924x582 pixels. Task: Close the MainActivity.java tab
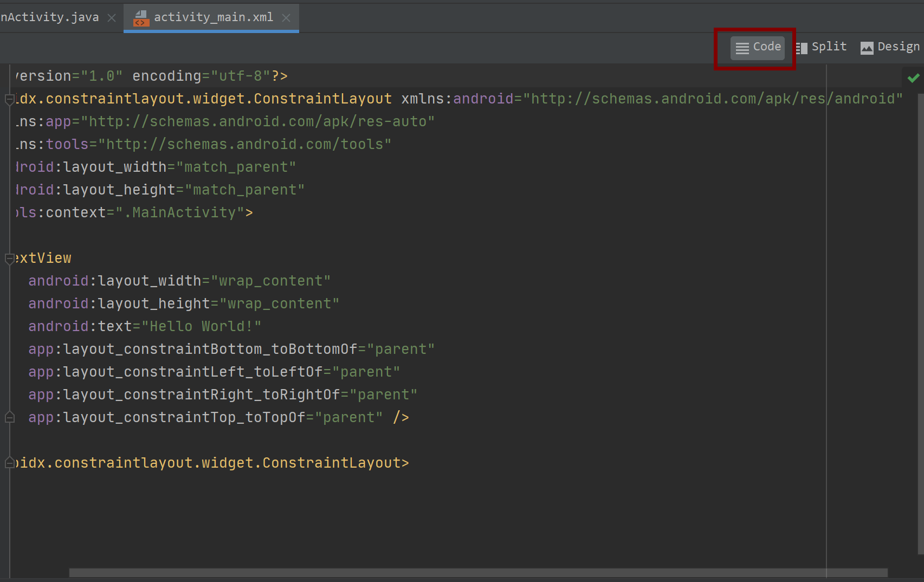(112, 18)
